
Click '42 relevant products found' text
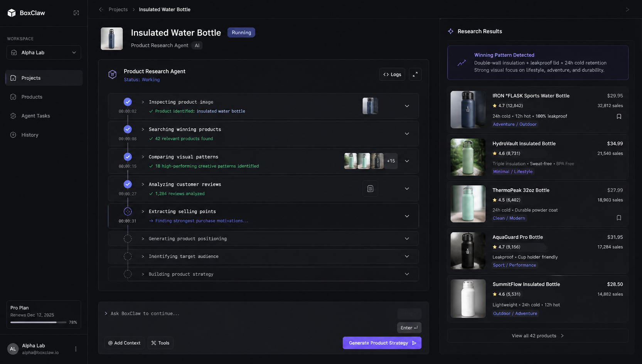184,139
